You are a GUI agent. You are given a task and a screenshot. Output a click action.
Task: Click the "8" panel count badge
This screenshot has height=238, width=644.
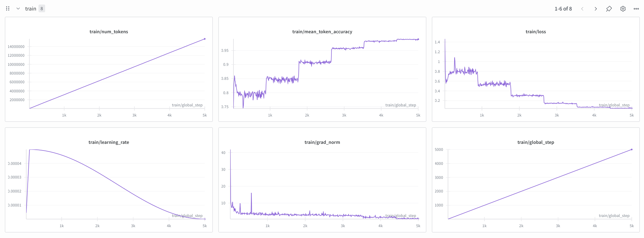42,8
